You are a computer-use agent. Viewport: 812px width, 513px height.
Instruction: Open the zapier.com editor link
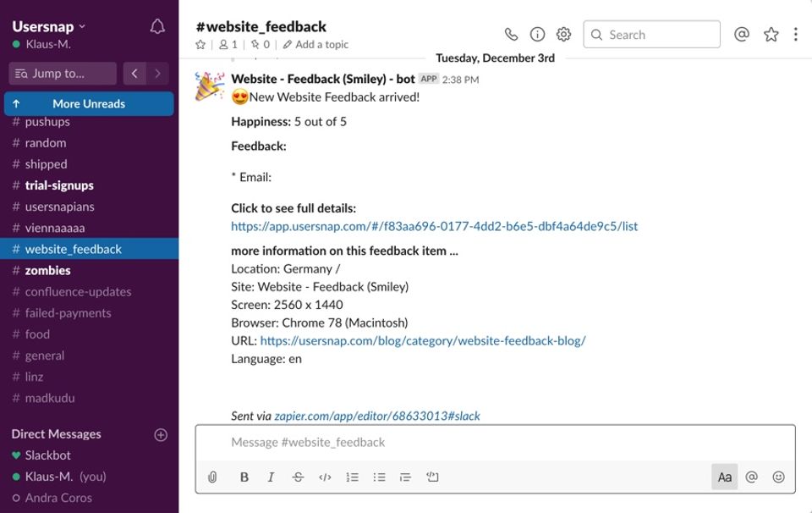point(377,416)
